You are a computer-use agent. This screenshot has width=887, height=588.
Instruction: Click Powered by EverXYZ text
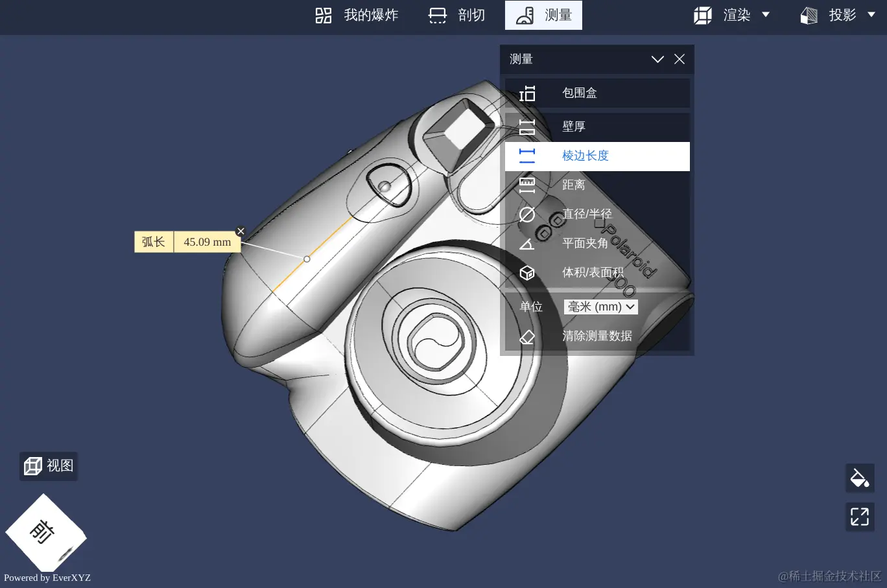pyautogui.click(x=47, y=578)
